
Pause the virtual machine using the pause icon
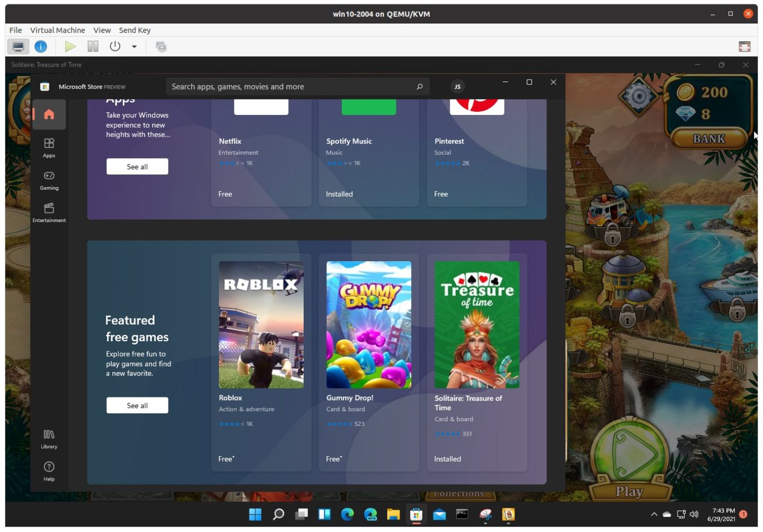[x=92, y=46]
